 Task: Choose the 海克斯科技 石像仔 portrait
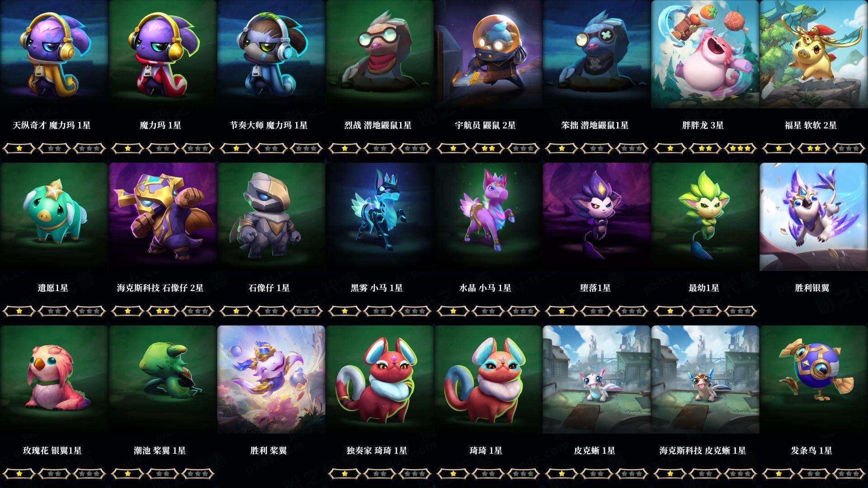(x=162, y=217)
